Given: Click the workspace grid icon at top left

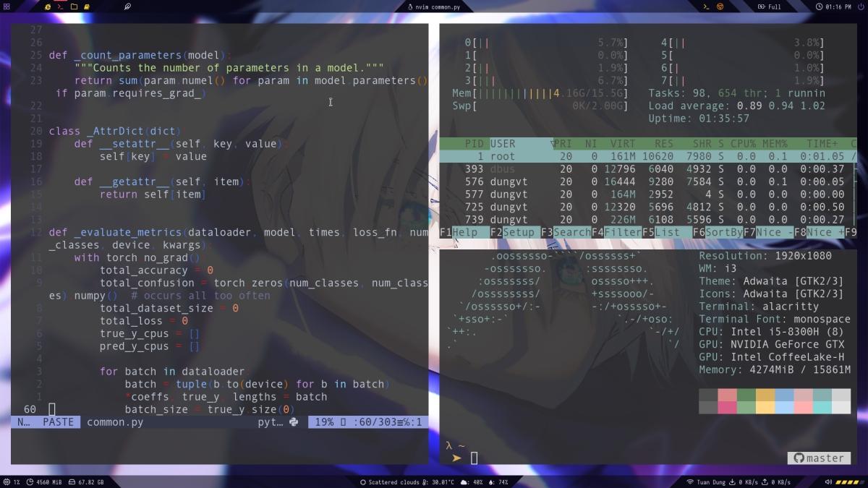Looking at the screenshot, I should point(7,6).
